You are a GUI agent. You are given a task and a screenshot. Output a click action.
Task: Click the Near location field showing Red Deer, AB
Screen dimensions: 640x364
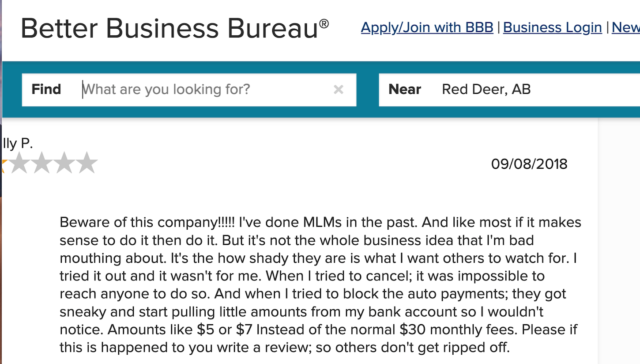(509, 89)
